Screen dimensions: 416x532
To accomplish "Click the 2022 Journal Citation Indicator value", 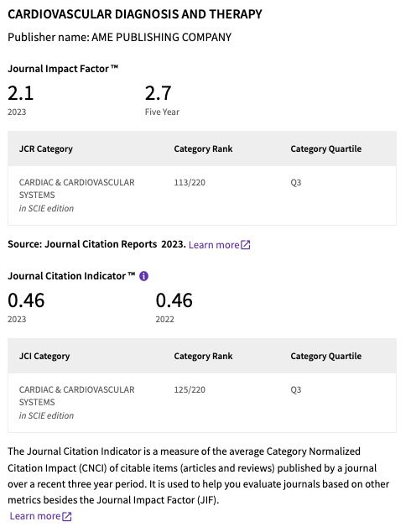I will tap(174, 300).
